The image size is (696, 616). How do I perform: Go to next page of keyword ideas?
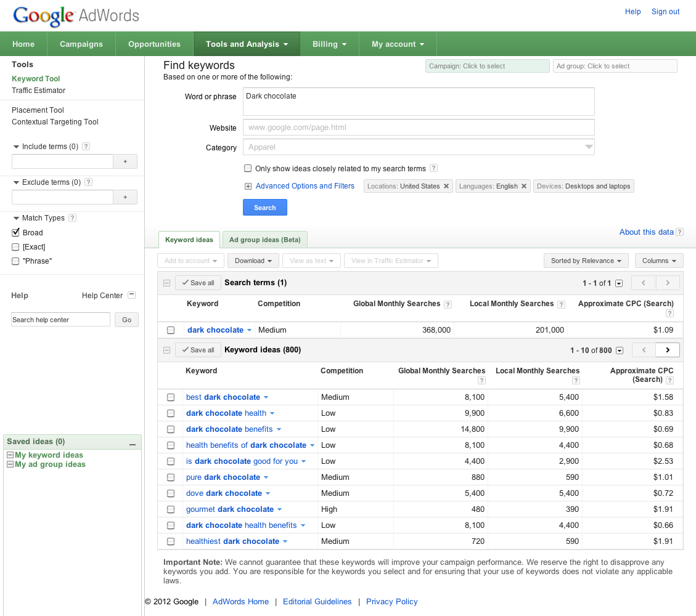coord(667,350)
